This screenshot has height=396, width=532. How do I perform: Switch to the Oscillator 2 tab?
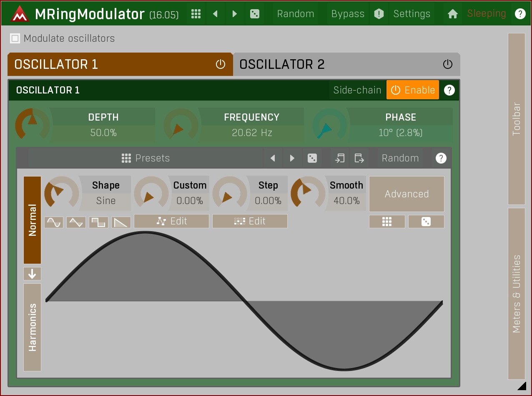coord(346,64)
